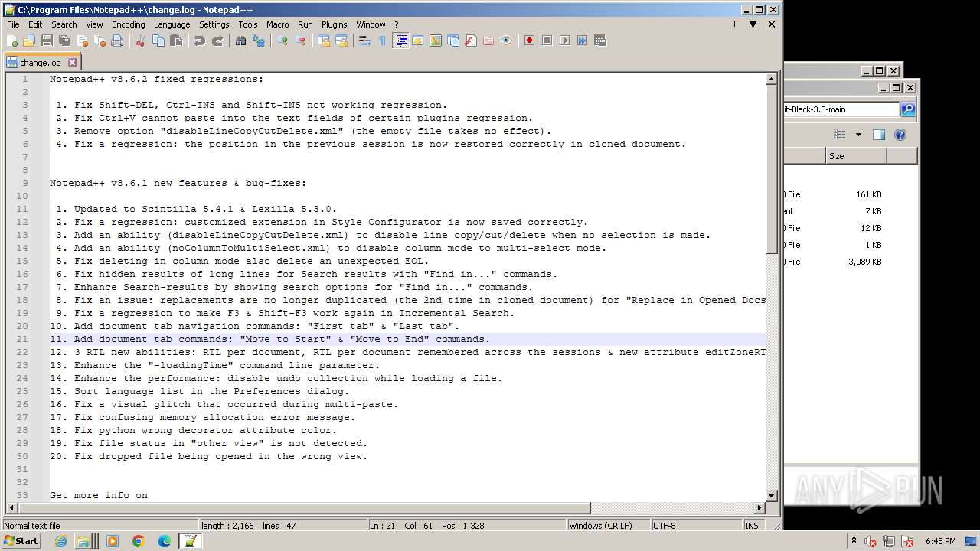Toggle Show All Characters paragraph icon

[382, 41]
